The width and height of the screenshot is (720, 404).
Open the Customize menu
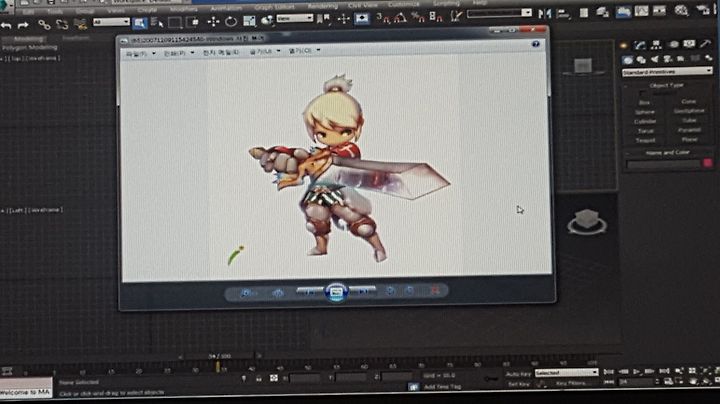coord(403,4)
